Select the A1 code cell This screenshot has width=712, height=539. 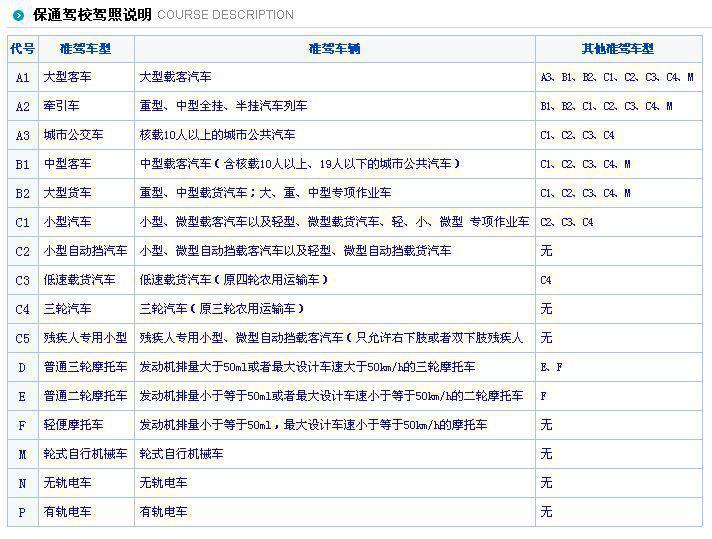(x=23, y=78)
